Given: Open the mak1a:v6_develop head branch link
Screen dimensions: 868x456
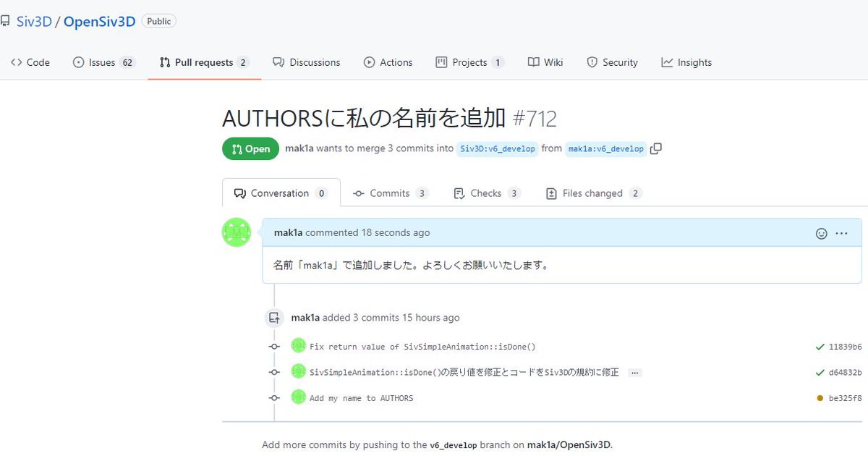Looking at the screenshot, I should click(x=606, y=148).
